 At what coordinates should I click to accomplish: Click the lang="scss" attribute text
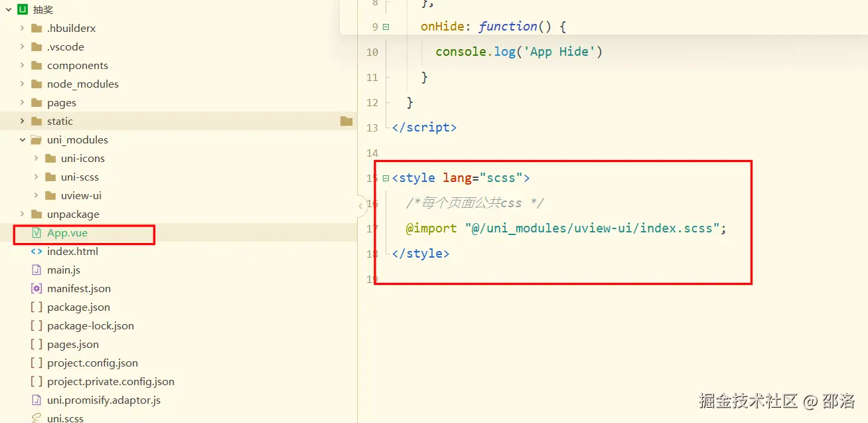click(482, 178)
